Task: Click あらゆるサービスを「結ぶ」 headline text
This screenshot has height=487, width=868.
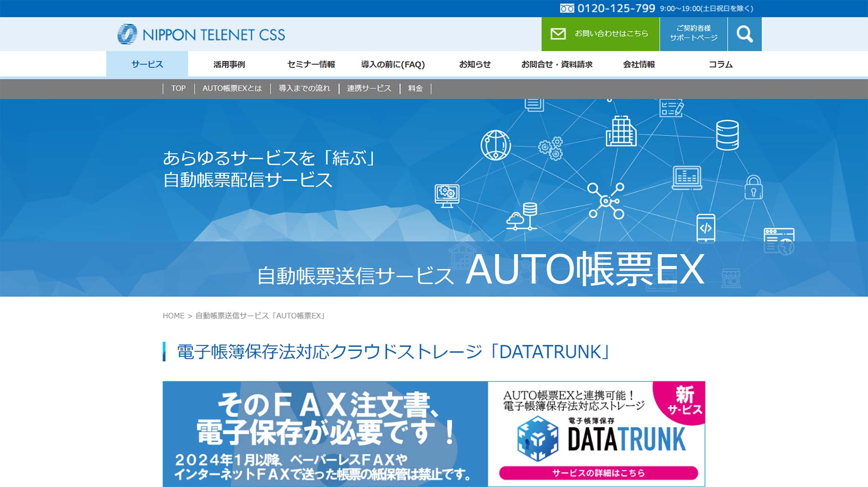Action: pos(269,158)
